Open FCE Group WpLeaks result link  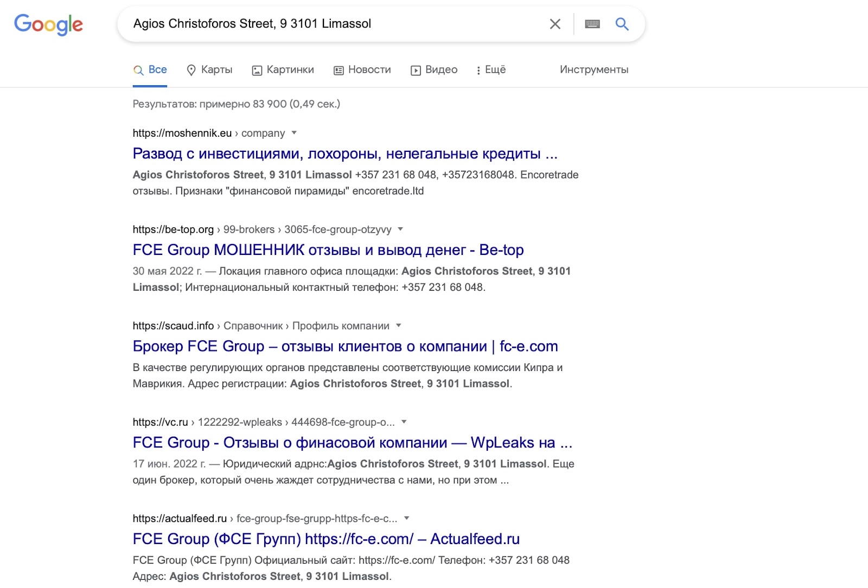tap(353, 443)
